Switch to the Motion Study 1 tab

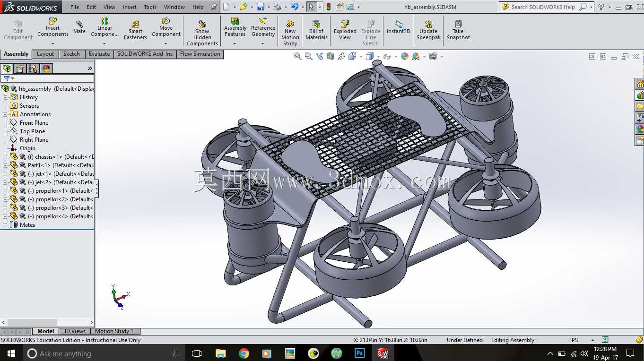click(x=114, y=331)
